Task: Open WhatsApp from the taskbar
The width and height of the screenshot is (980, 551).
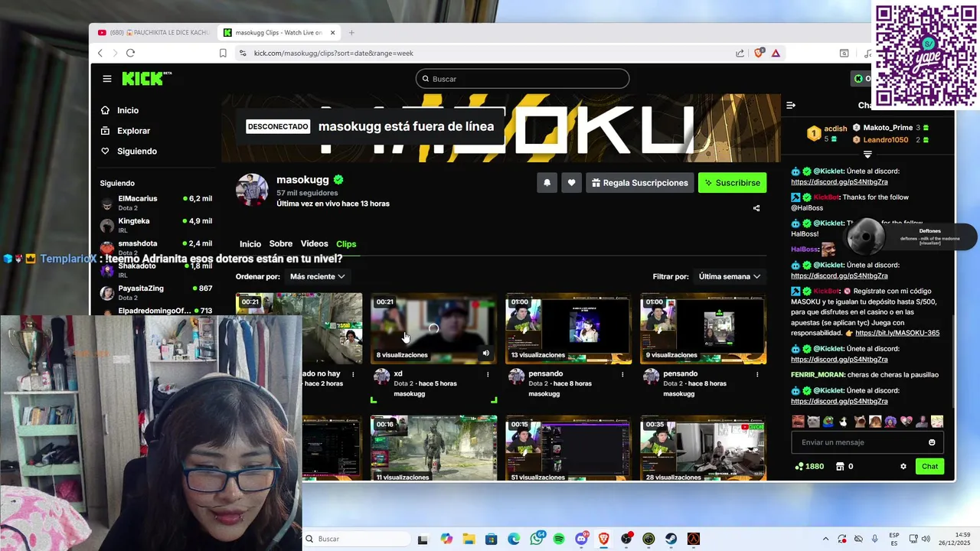Action: 537,539
